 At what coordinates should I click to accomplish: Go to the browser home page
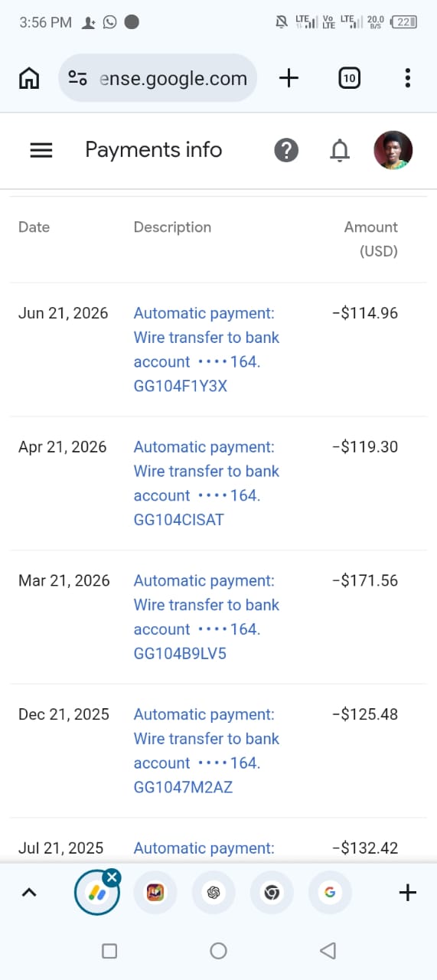tap(29, 78)
